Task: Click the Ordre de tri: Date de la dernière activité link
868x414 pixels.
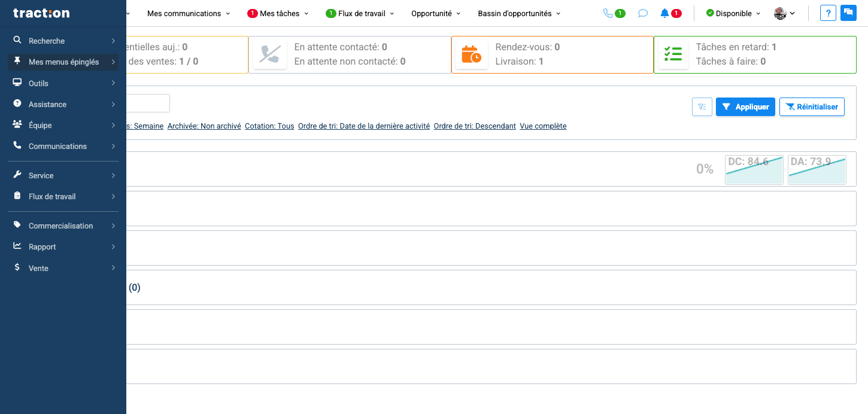Action: [364, 126]
